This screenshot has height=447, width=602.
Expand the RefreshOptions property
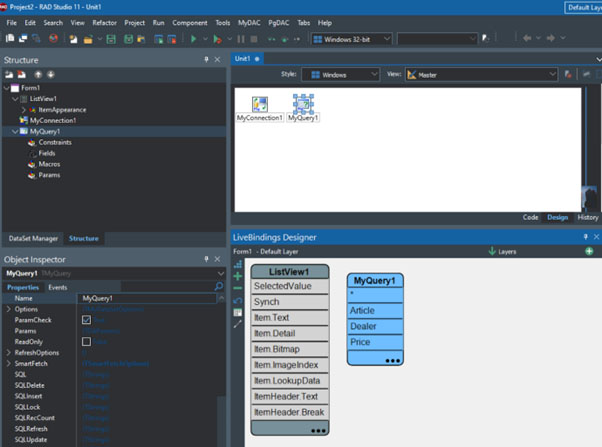click(8, 352)
